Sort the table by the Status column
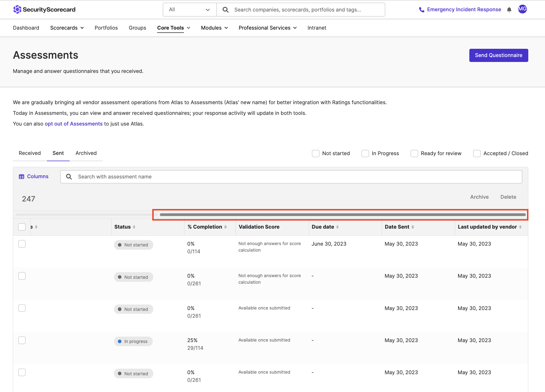 pos(134,227)
